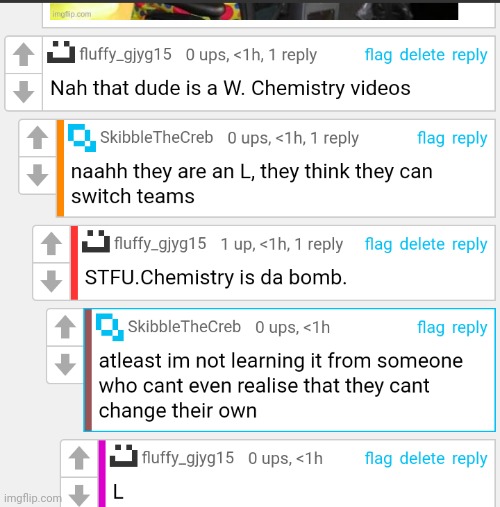Viewport: 500px width, 507px height.
Task: Flag the highlighted "atleast im not learning it" comment
Action: click(x=431, y=328)
